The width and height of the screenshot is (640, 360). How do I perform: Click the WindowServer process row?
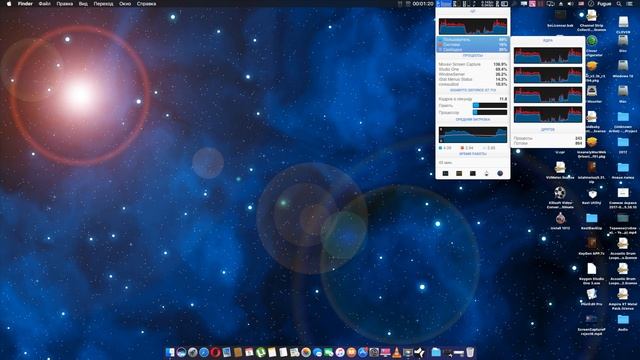tap(473, 74)
